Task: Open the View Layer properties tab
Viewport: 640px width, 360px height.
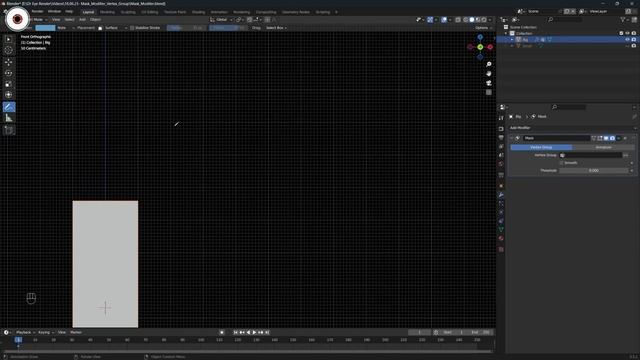Action: pyautogui.click(x=501, y=146)
